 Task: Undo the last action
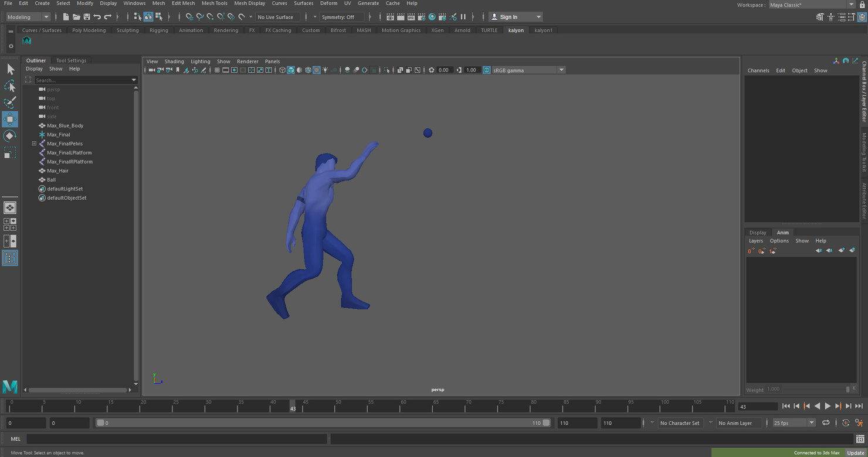coord(97,17)
